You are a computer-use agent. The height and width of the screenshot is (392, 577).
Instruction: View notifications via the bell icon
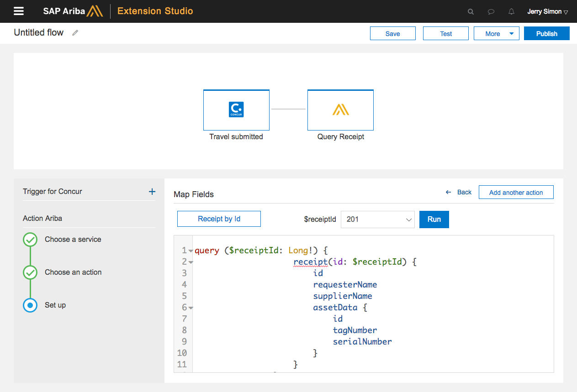pyautogui.click(x=512, y=12)
